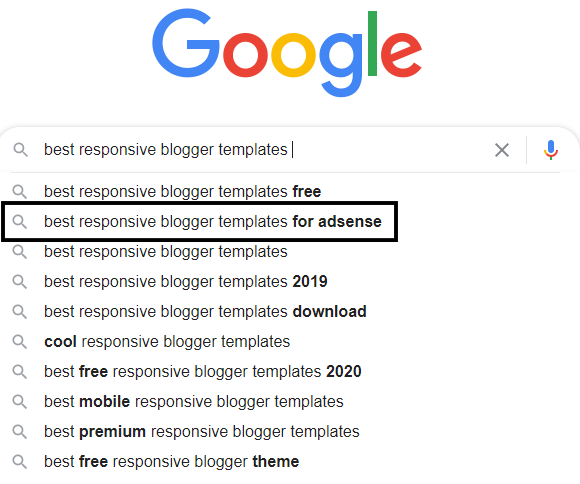Click the magnifier icon beside 'templates free' suggestion
This screenshot has height=484, width=580.
(x=20, y=192)
